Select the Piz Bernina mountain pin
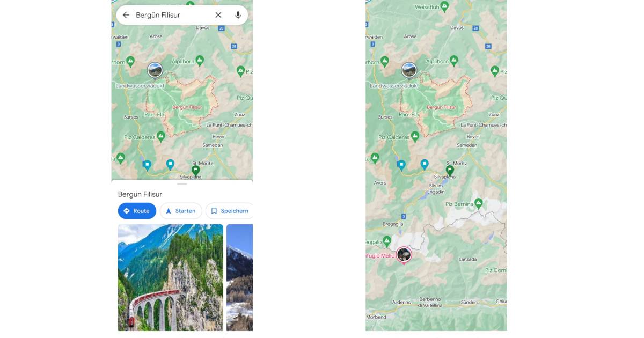This screenshot has width=644, height=338. [x=479, y=203]
